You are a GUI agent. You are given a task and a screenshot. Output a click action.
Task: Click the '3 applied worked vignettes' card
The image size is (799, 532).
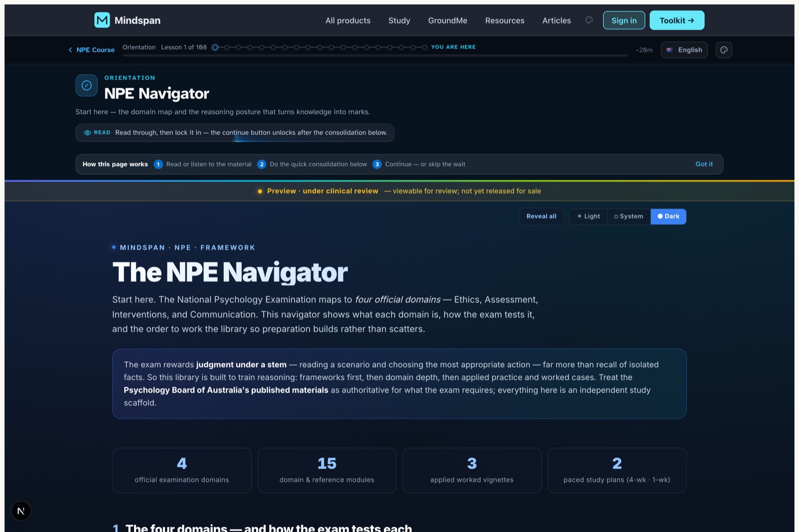pos(472,471)
